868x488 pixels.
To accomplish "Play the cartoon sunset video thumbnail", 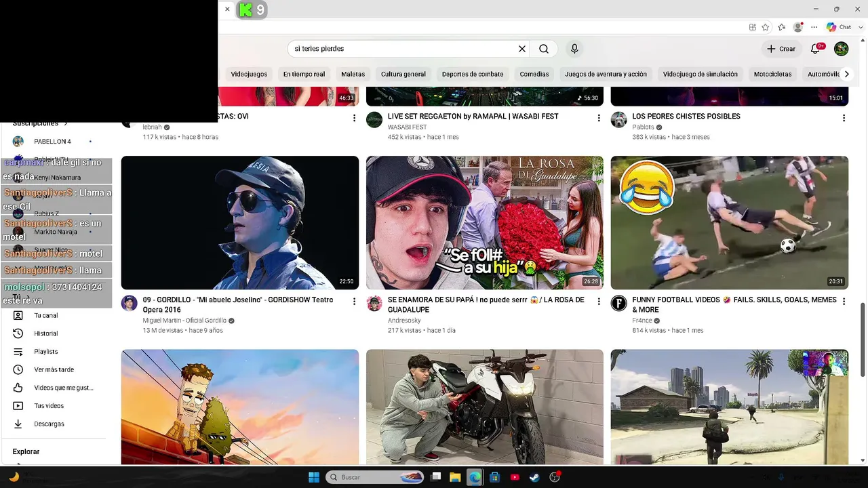I will click(240, 407).
